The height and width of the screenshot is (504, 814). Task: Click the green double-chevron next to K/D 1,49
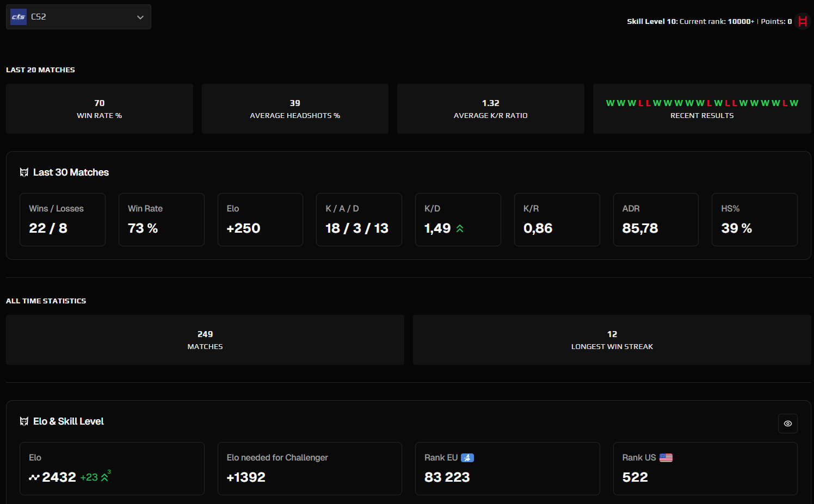click(x=459, y=229)
